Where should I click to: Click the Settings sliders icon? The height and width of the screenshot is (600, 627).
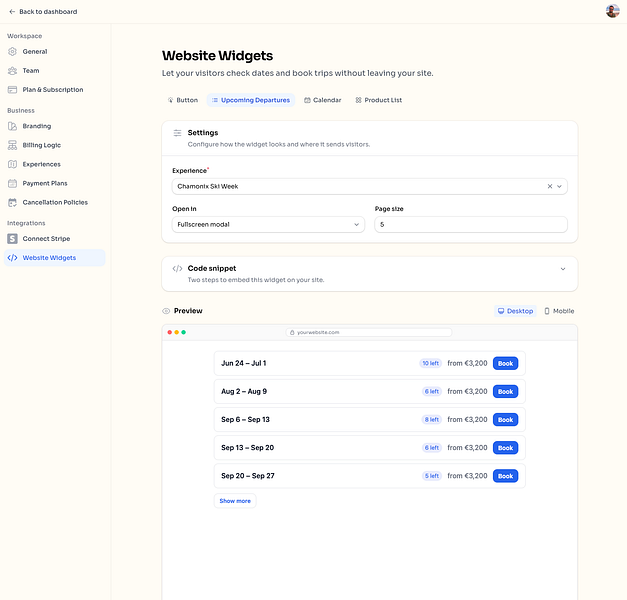click(177, 133)
